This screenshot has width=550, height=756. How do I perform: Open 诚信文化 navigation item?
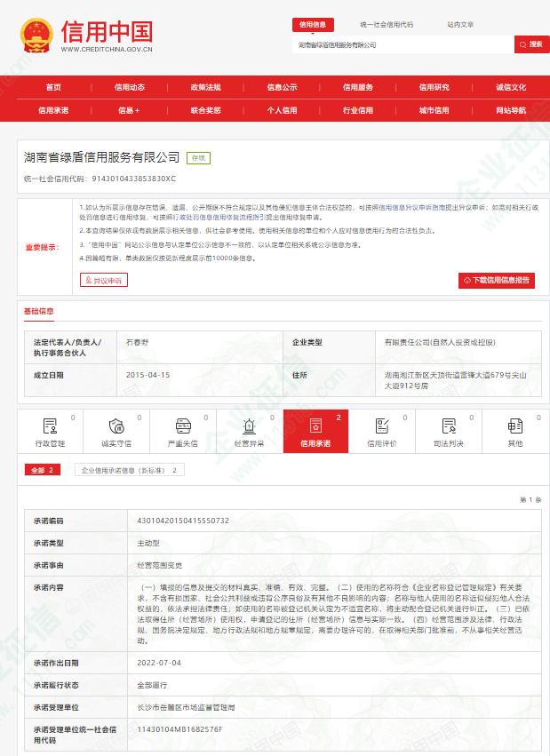(x=511, y=87)
